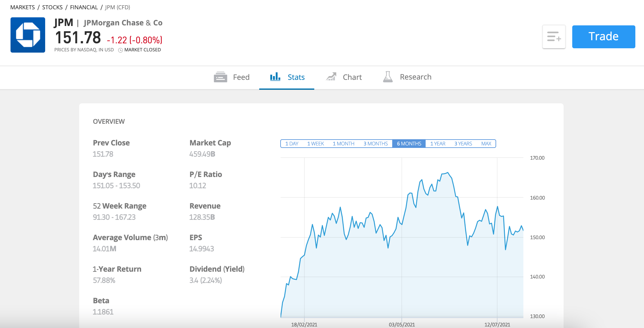Click the JPM ticker heading
The height and width of the screenshot is (328, 644).
click(64, 23)
